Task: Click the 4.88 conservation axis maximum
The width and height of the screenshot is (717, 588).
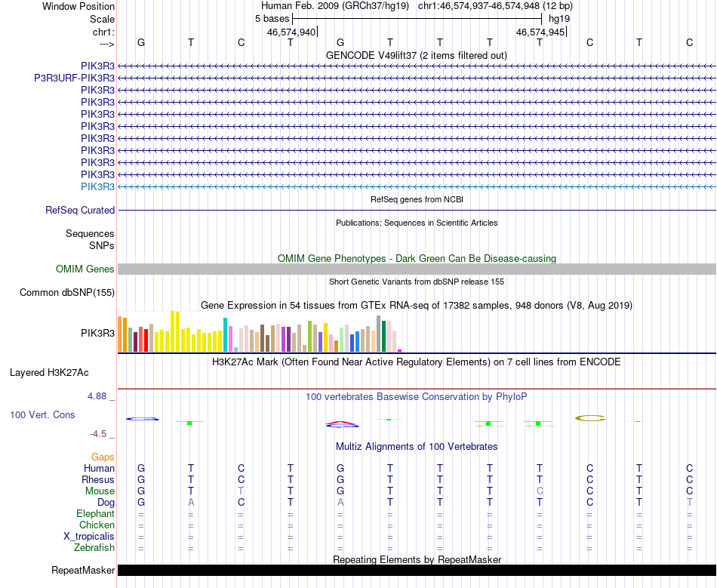Action: [x=97, y=396]
